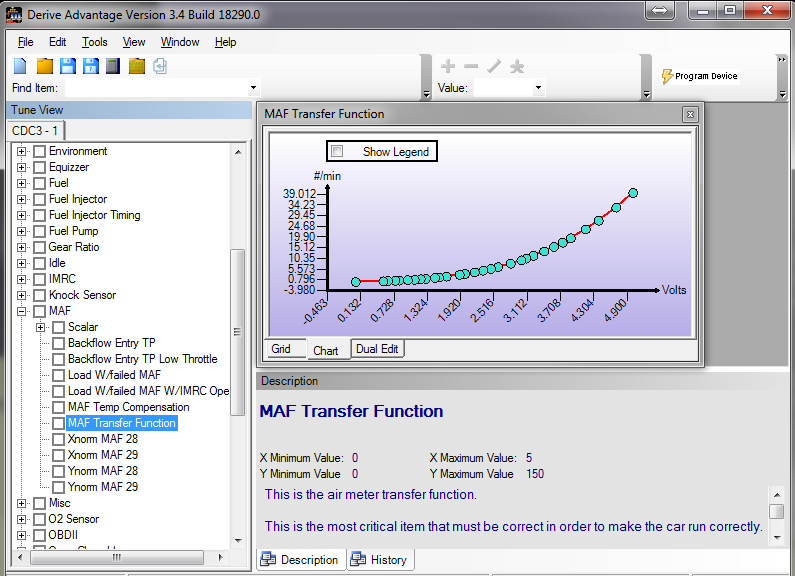
Task: Close the MAF Transfer Function panel
Action: tap(690, 115)
